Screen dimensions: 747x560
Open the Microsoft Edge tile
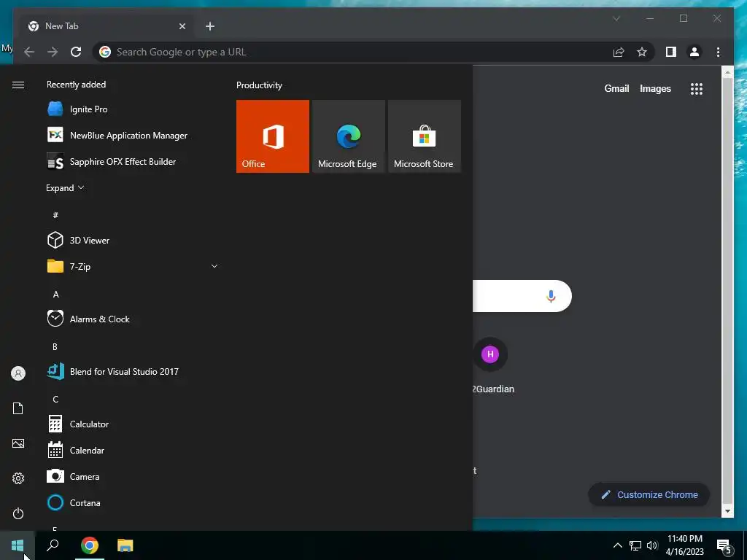(348, 136)
